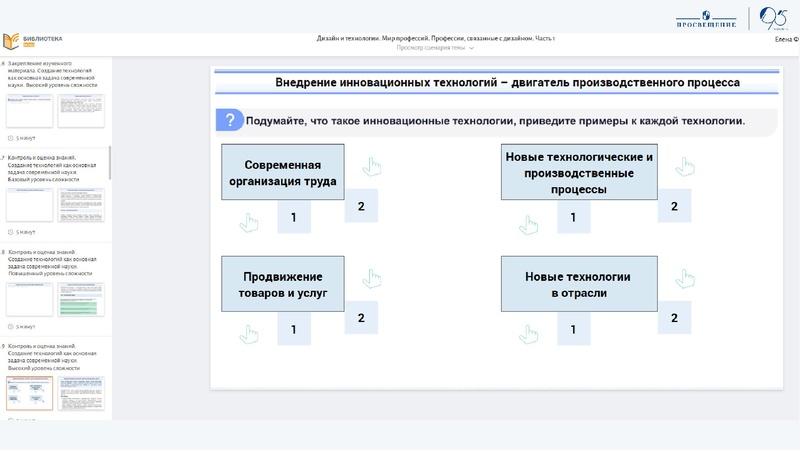Click the sidebar vertical scrollbar

110,163
